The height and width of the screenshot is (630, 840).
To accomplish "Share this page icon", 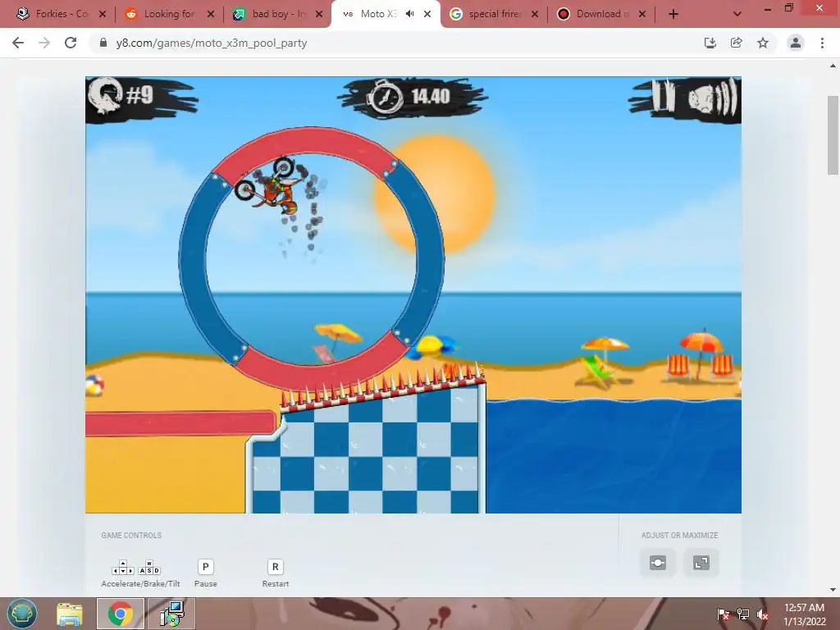I will 737,43.
